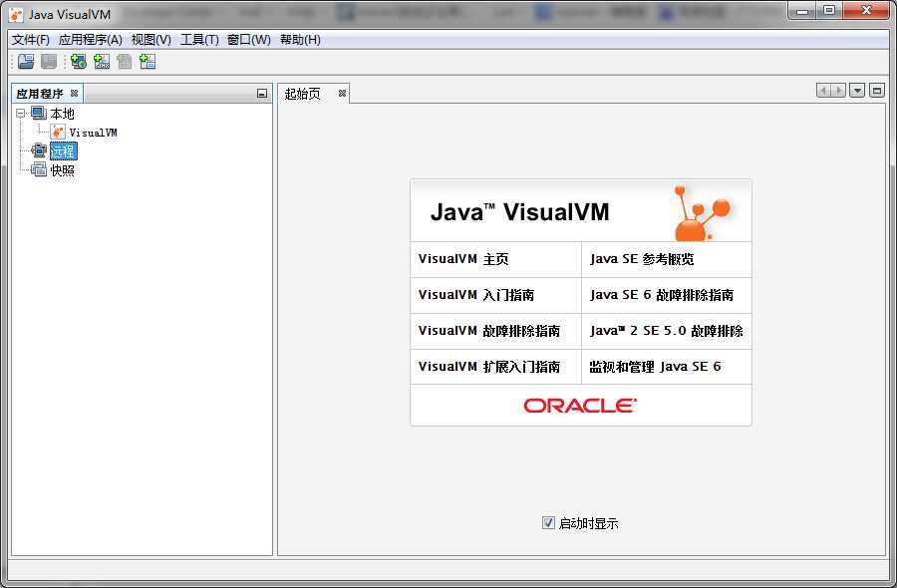Viewport: 897px width, 588px height.
Task: Open the 视图(V) menu
Action: point(151,40)
